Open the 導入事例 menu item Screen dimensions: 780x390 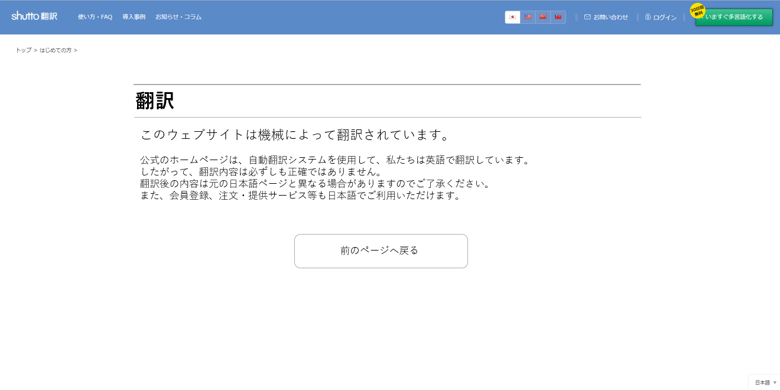click(134, 17)
